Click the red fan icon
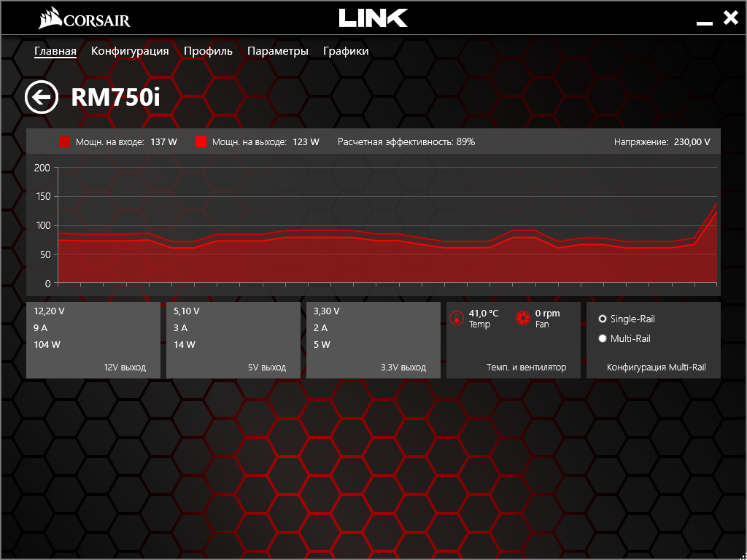Viewport: 747px width, 560px height. point(523,318)
